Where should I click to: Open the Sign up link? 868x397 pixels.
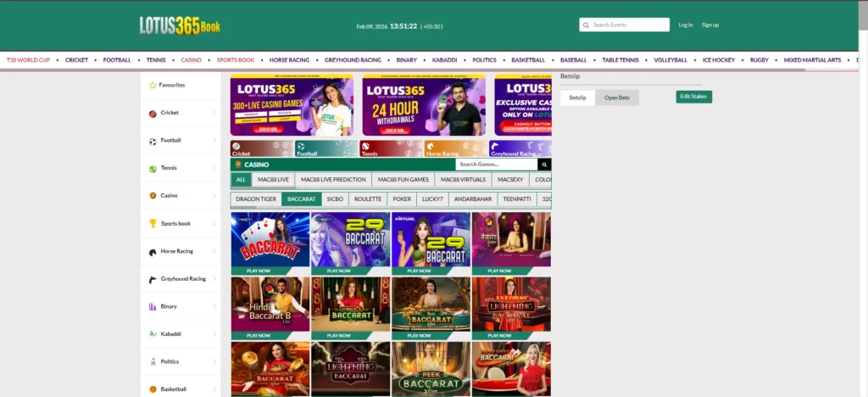point(709,25)
